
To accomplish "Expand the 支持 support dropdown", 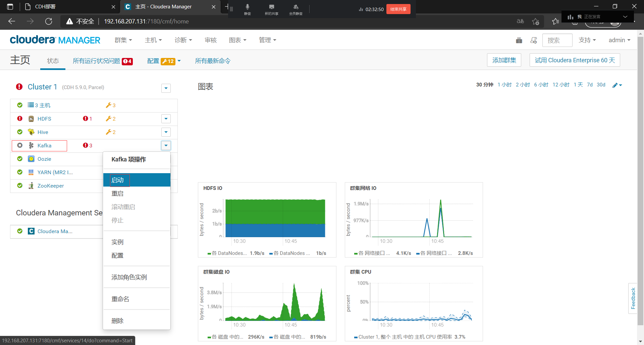I will (x=587, y=40).
